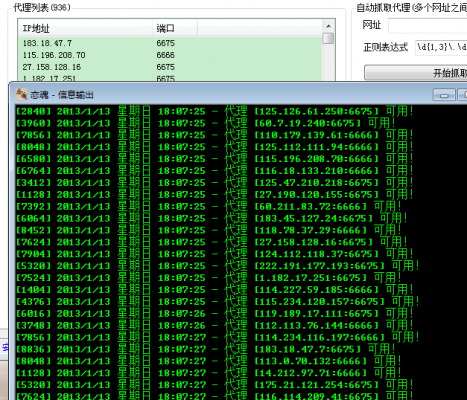Viewport: 467px width, 400px height.
Task: Select proxy row 27.158.128.16
Action: point(170,67)
